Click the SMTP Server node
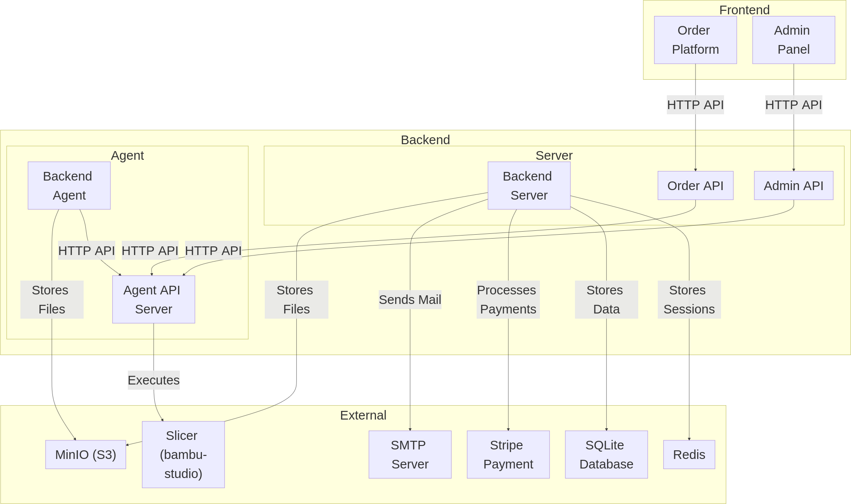Image resolution: width=851 pixels, height=504 pixels. (410, 455)
